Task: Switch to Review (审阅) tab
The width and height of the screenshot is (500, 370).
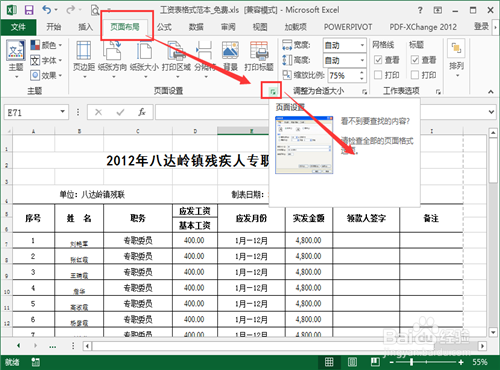Action: tap(228, 27)
